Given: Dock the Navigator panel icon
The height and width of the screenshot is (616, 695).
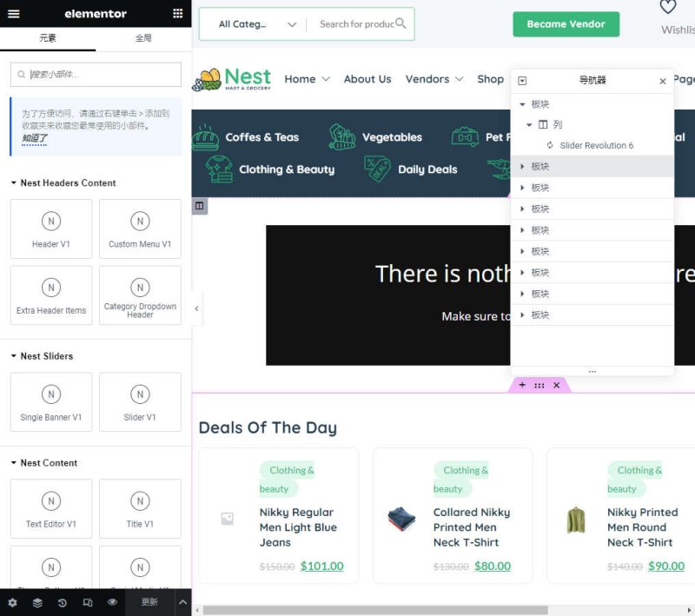Looking at the screenshot, I should 522,81.
